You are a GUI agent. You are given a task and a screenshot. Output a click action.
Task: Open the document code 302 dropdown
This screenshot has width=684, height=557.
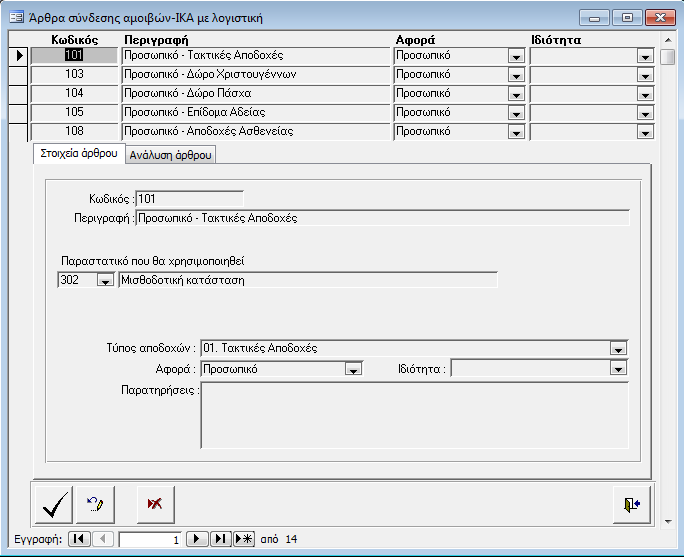point(104,281)
